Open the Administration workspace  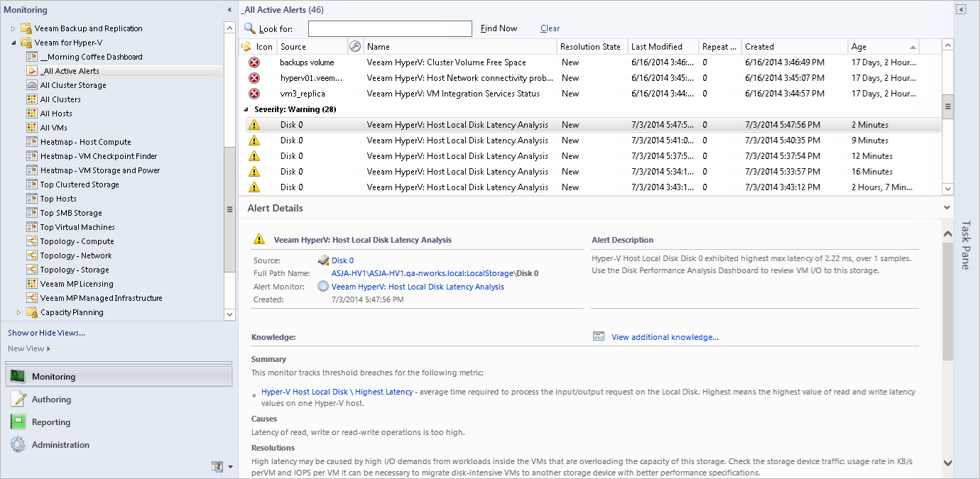[x=60, y=445]
